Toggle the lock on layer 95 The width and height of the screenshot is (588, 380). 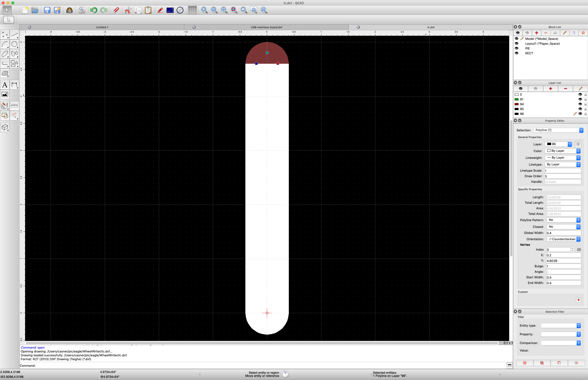pos(586,109)
